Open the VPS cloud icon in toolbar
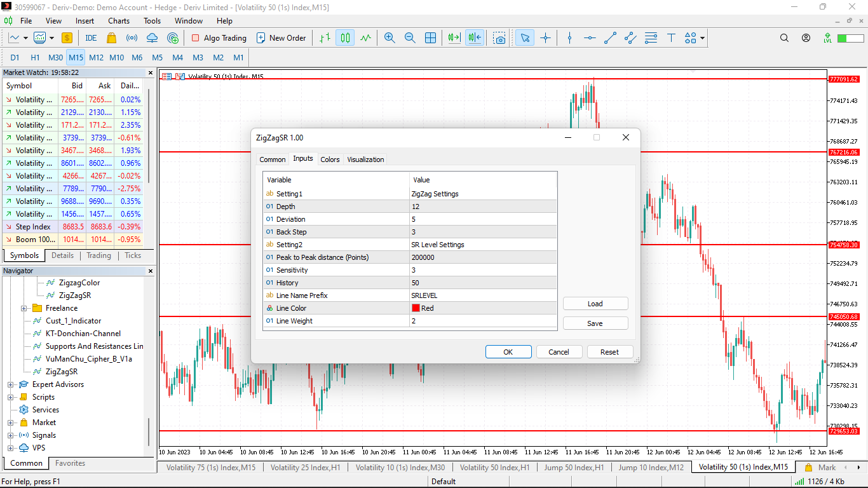The image size is (868, 488). (x=152, y=38)
